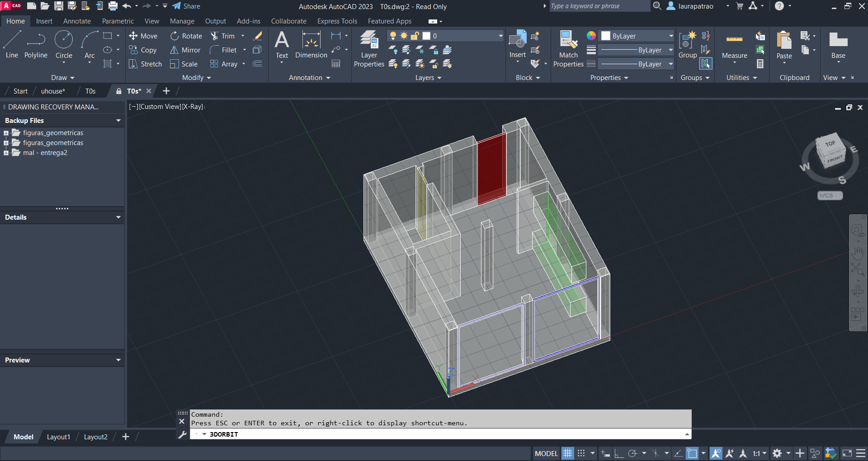Expand the mal - entrega2 tree node

point(6,153)
